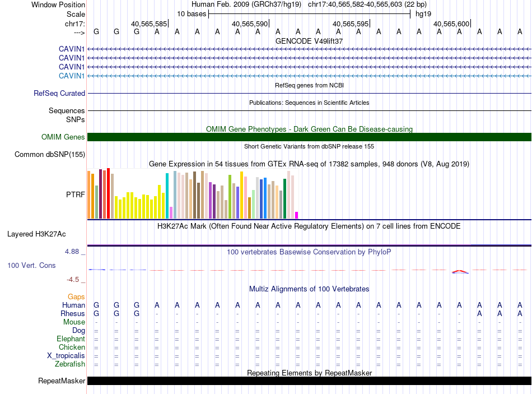Click the Zebrafish species label
This screenshot has height=394, width=532.
click(x=70, y=364)
